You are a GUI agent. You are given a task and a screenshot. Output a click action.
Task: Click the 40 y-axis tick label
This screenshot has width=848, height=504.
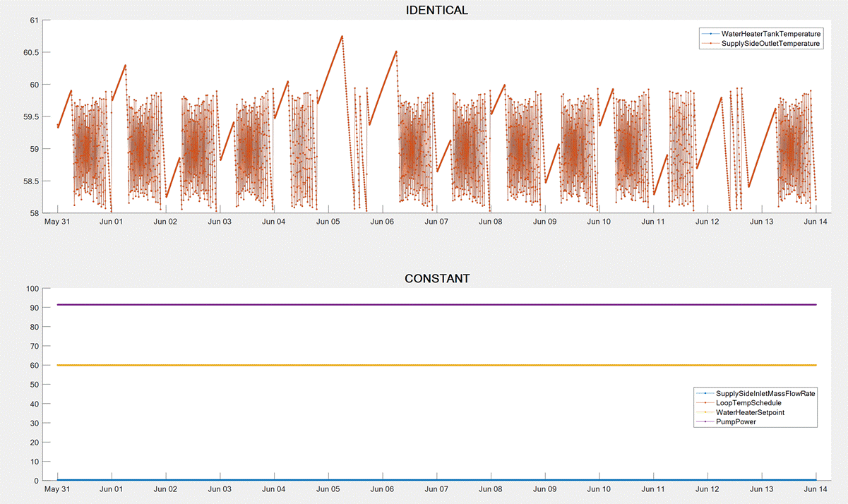tap(35, 404)
